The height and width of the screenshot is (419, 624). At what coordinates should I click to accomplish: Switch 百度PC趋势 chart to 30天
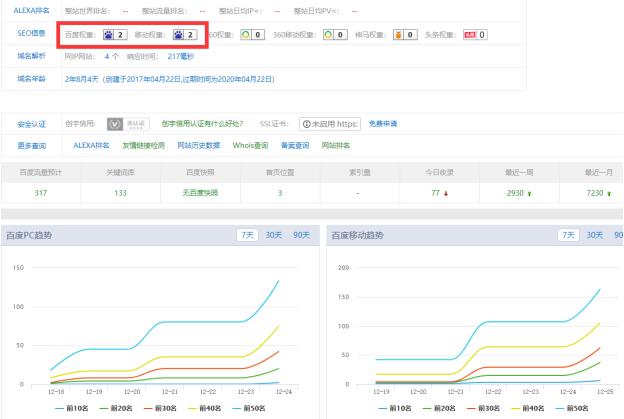(272, 234)
